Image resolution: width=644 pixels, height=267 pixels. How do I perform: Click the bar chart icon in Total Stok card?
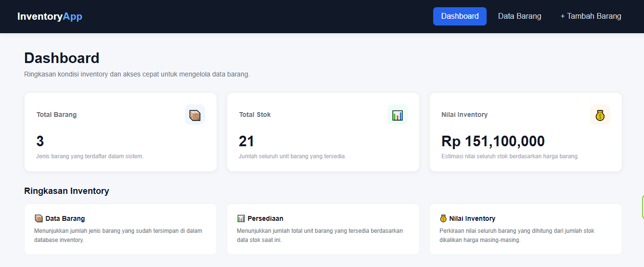tap(398, 114)
